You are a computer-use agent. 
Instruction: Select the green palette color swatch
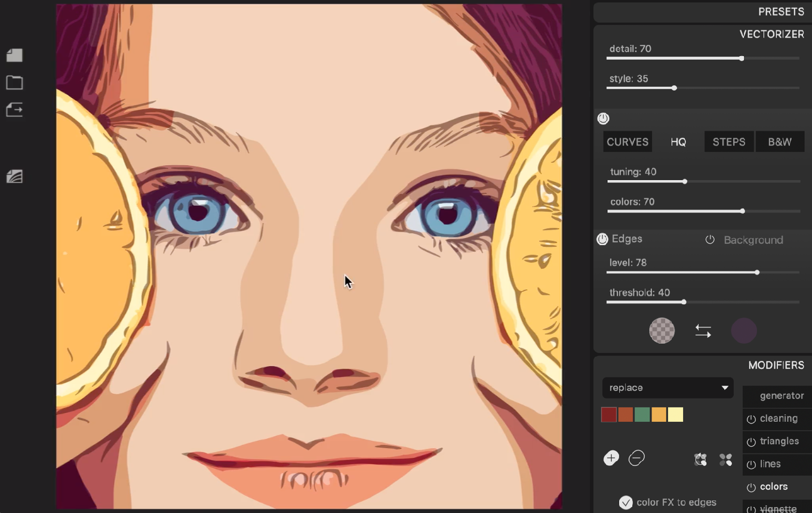(x=642, y=415)
